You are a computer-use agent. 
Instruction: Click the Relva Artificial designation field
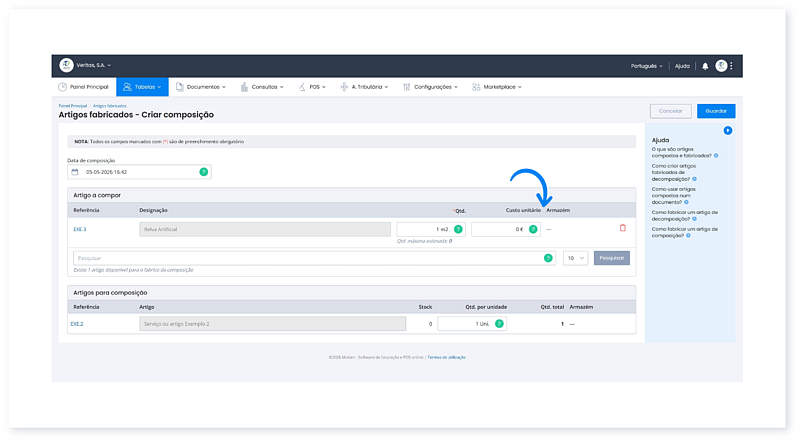pyautogui.click(x=265, y=229)
